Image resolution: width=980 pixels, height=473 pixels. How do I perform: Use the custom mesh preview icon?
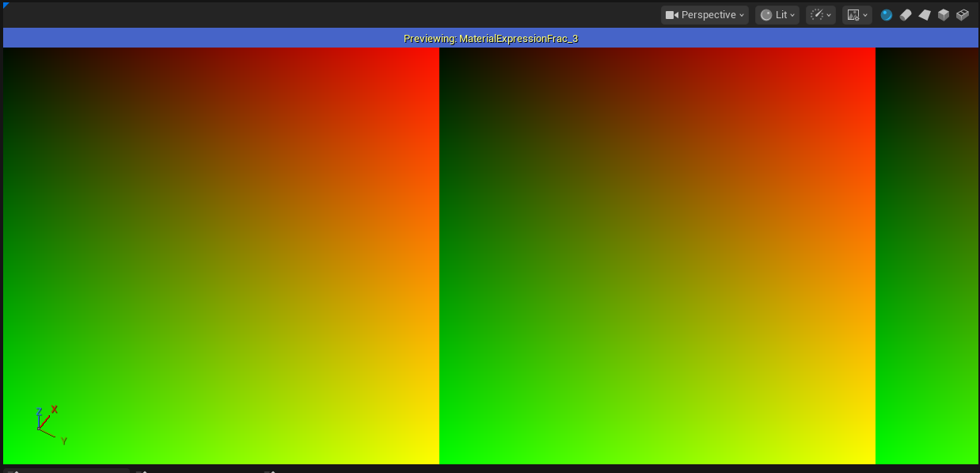(x=963, y=15)
